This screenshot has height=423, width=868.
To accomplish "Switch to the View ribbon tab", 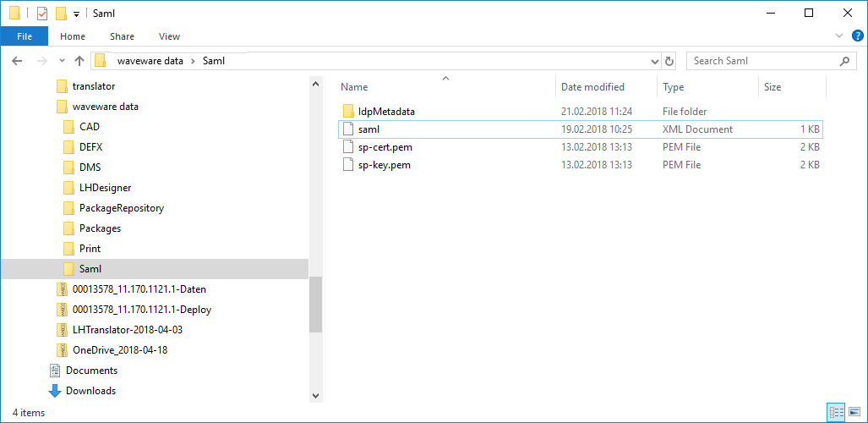I will click(x=169, y=36).
